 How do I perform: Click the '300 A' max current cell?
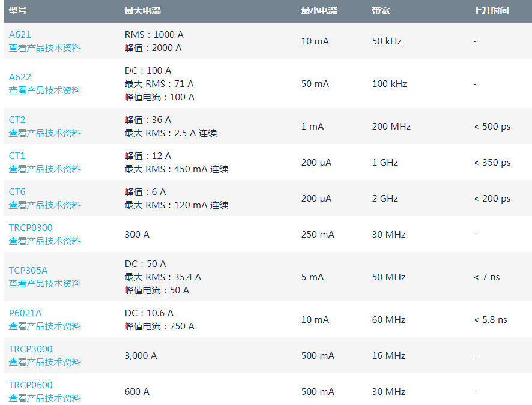click(137, 235)
